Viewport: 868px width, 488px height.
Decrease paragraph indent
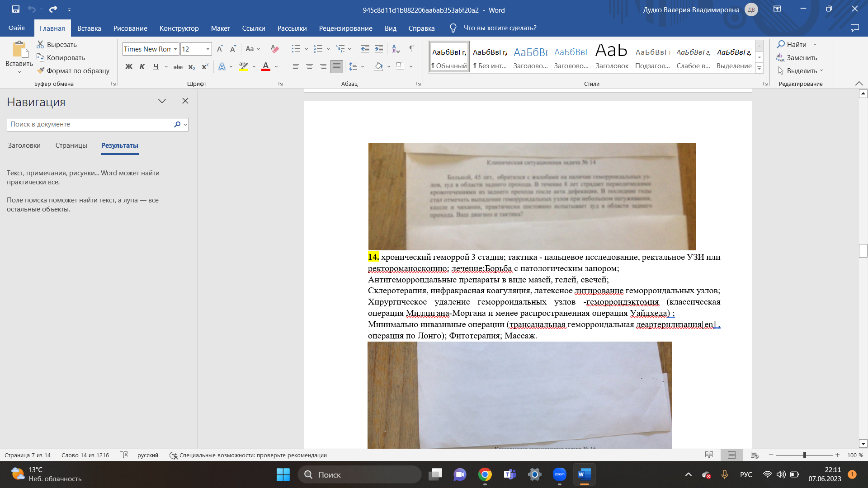(365, 49)
